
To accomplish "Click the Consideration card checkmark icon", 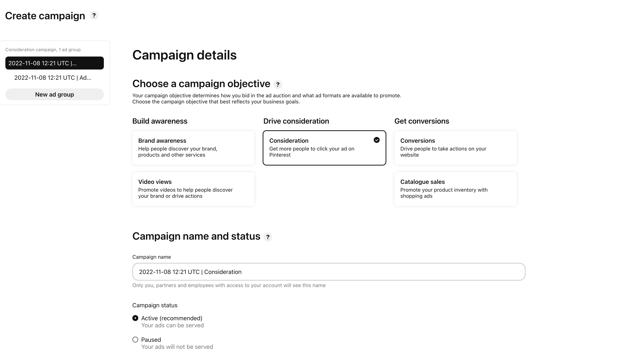I will tap(377, 140).
